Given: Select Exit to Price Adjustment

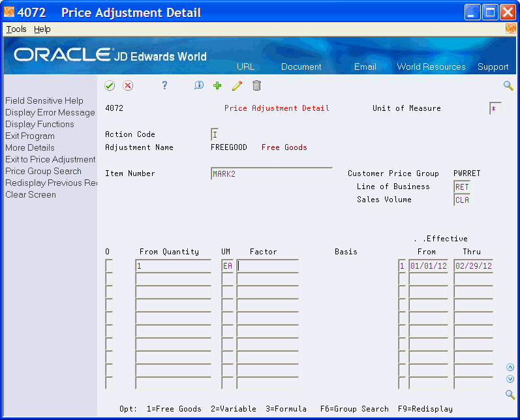Looking at the screenshot, I should 50,159.
